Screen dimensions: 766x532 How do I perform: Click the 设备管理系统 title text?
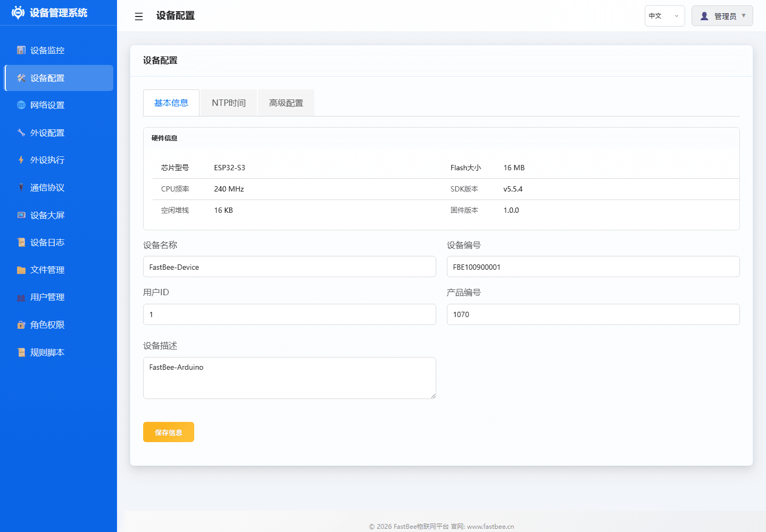59,13
